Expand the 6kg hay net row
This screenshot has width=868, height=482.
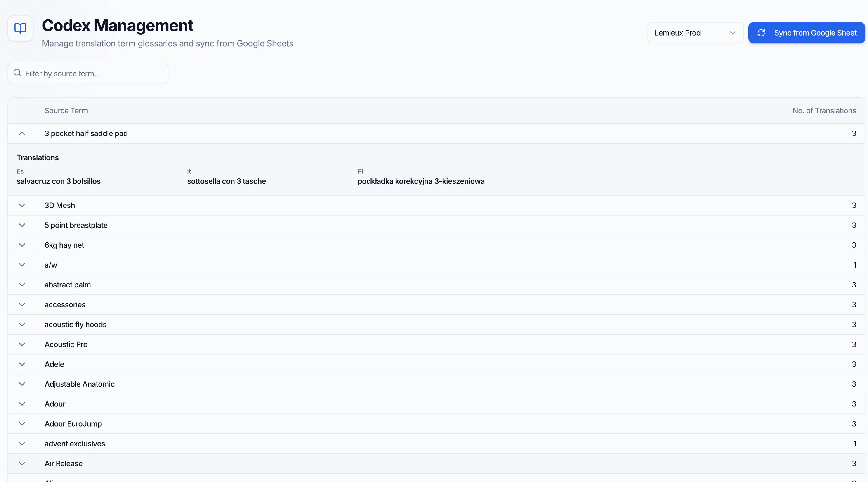[22, 245]
